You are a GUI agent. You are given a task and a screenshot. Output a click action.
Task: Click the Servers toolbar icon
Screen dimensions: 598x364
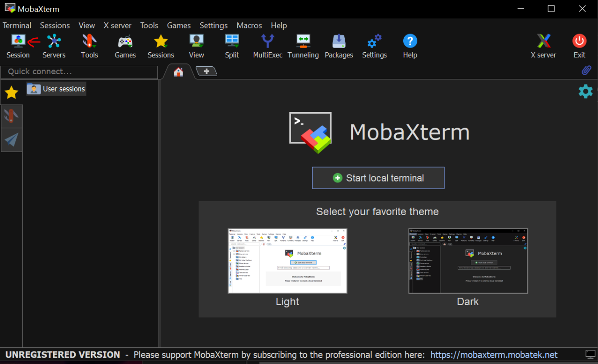[54, 44]
